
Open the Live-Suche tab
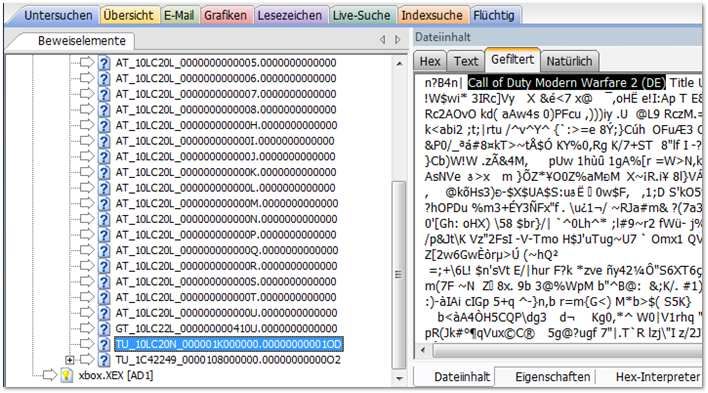click(x=361, y=16)
